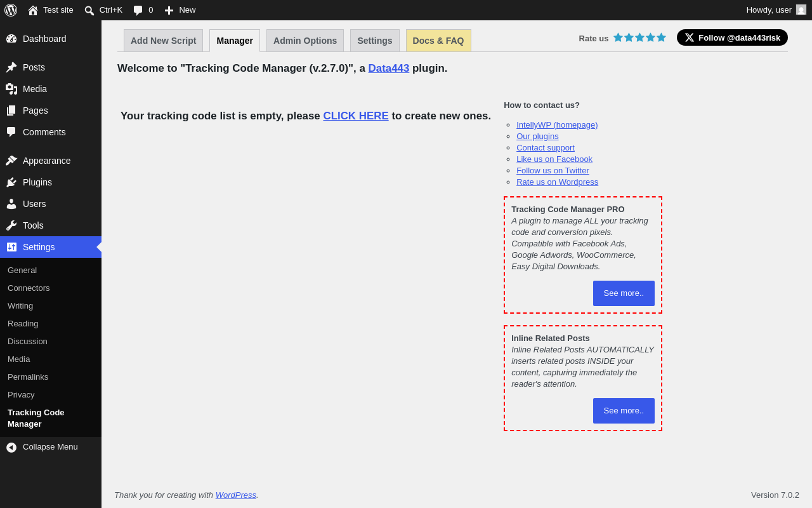
Task: Open the Admin Options tab
Action: pyautogui.click(x=305, y=41)
